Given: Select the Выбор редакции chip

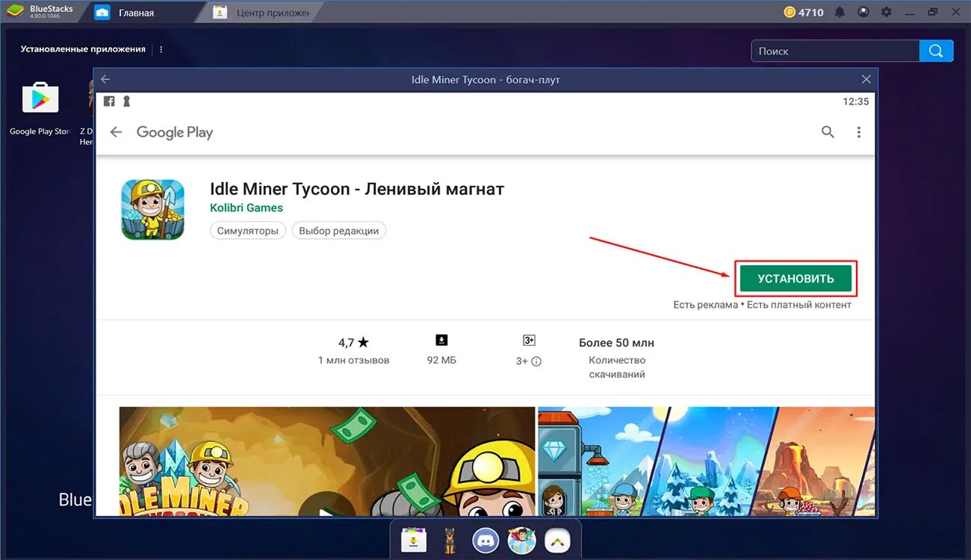Looking at the screenshot, I should [x=338, y=231].
